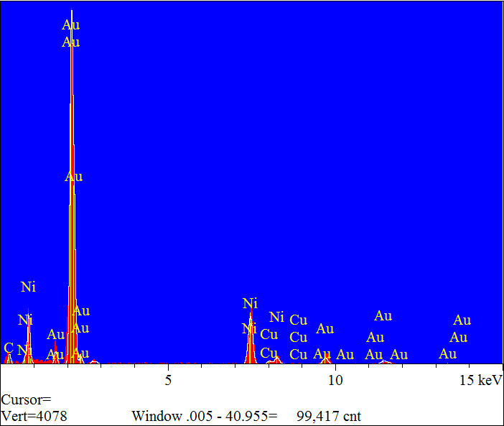Click the Au label midway up the tallest peak
Screen dimensions: 504x426
(x=74, y=177)
